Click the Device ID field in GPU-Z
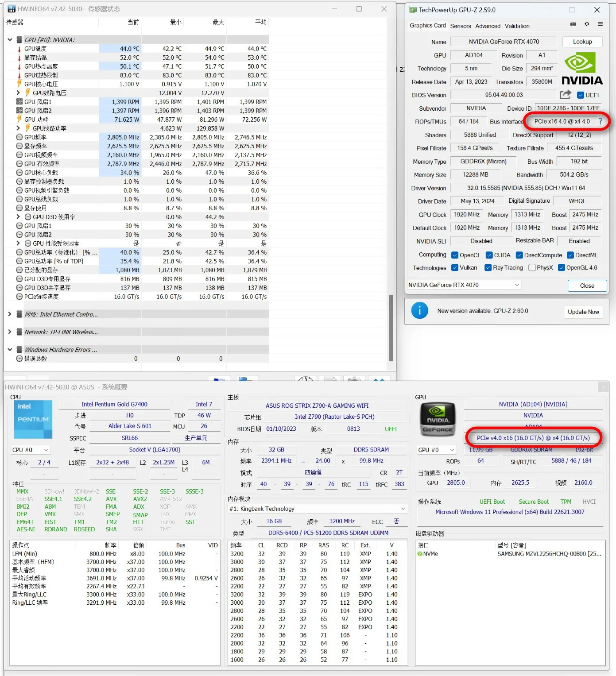616x676 pixels. (568, 108)
